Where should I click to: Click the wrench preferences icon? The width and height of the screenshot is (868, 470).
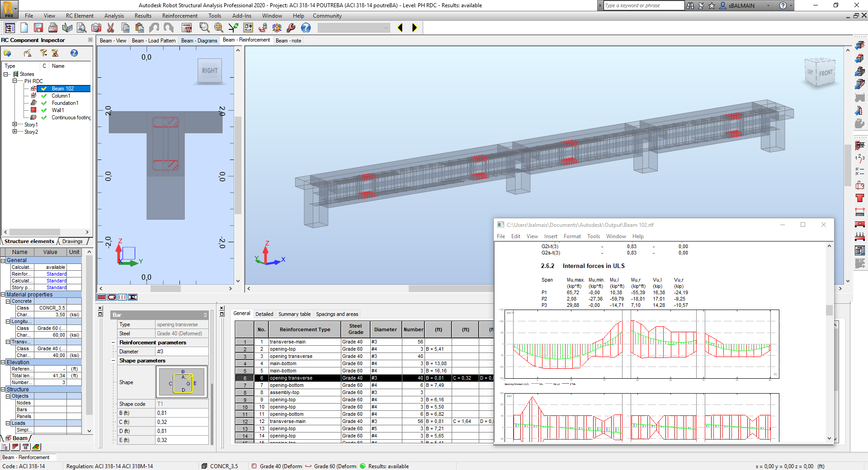point(291,28)
